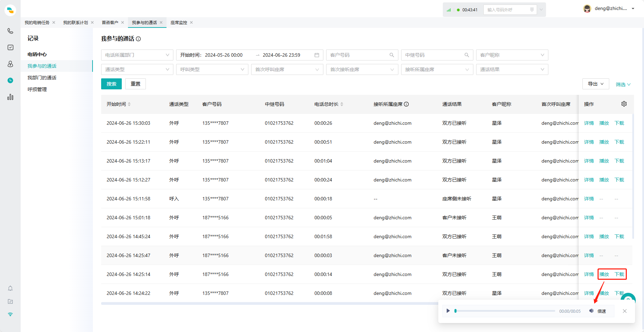644x332 pixels.
Task: Sort by 电话总时长 column arrows
Action: click(342, 104)
